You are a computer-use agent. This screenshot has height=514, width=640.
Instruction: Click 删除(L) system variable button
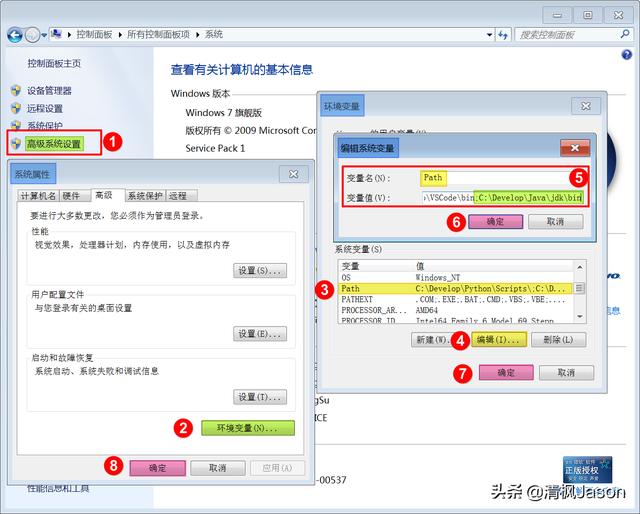point(558,340)
